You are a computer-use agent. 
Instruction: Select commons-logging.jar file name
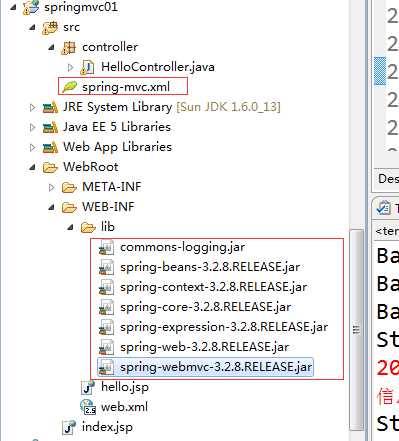pos(183,247)
